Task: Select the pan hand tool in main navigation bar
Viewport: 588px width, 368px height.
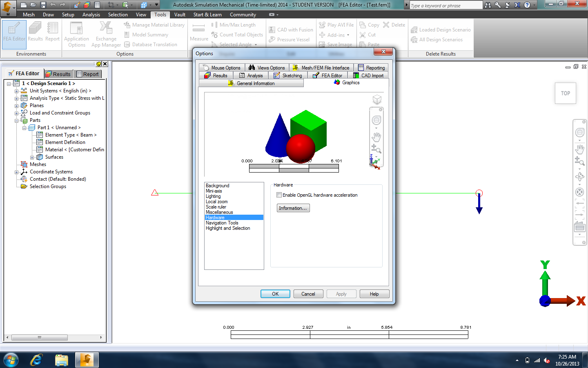Action: [x=579, y=149]
